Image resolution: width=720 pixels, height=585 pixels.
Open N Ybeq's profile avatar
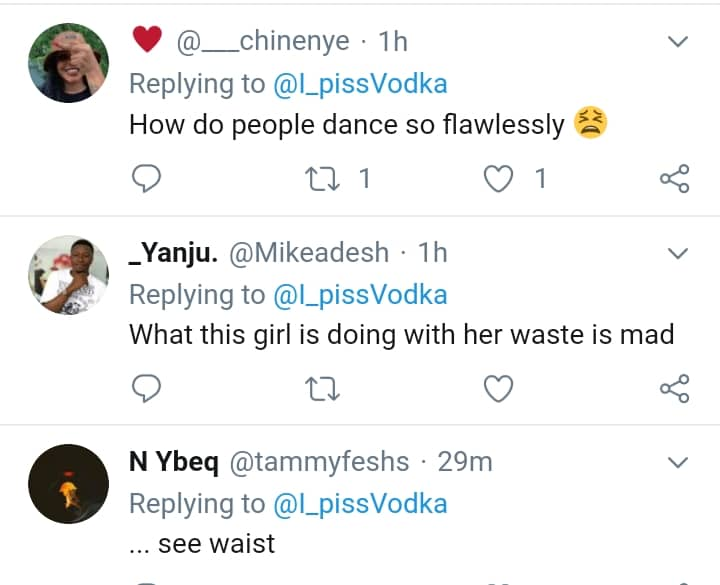pyautogui.click(x=68, y=484)
